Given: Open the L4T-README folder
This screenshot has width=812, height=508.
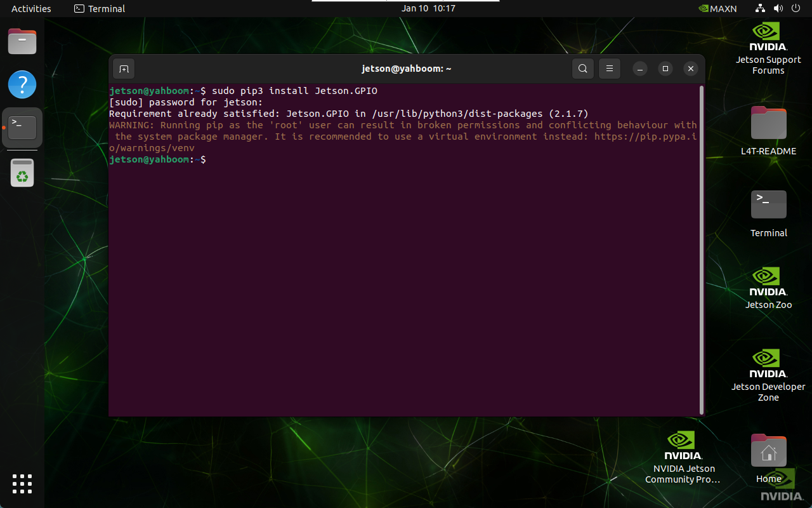Looking at the screenshot, I should (768, 130).
